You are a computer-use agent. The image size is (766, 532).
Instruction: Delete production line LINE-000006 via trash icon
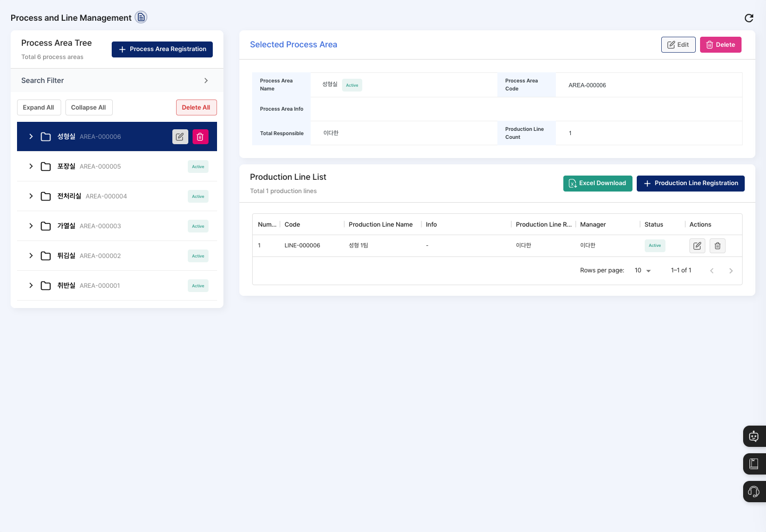718,246
